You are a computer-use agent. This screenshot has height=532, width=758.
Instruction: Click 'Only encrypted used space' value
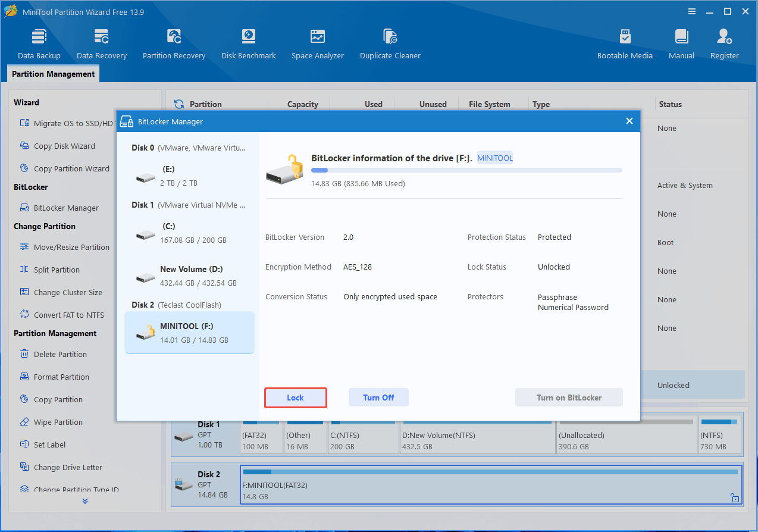point(390,296)
